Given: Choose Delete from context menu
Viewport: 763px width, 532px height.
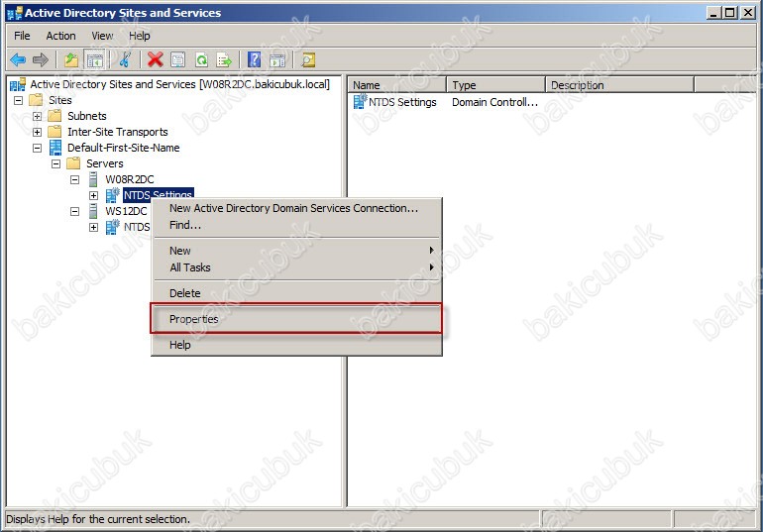Looking at the screenshot, I should pyautogui.click(x=296, y=293).
